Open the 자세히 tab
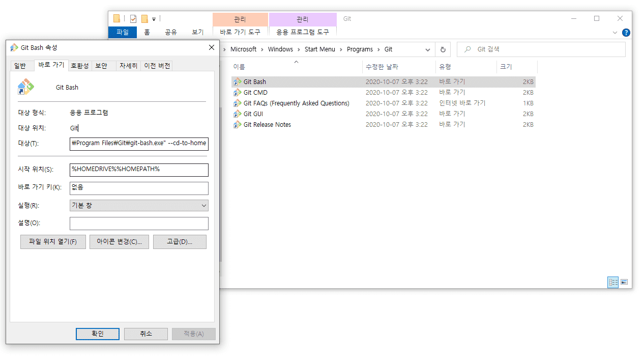644x359 pixels. [128, 66]
